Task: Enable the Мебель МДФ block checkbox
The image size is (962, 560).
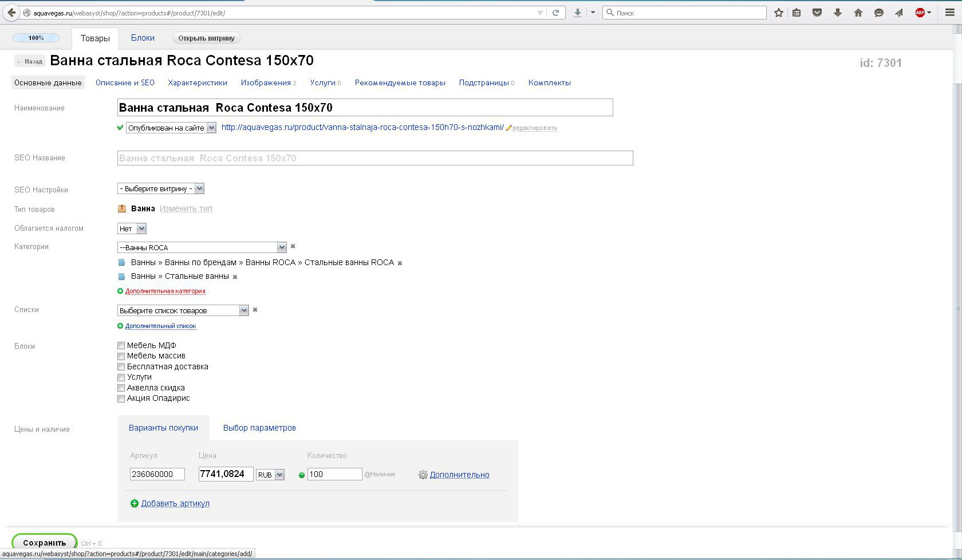Action: coord(121,346)
